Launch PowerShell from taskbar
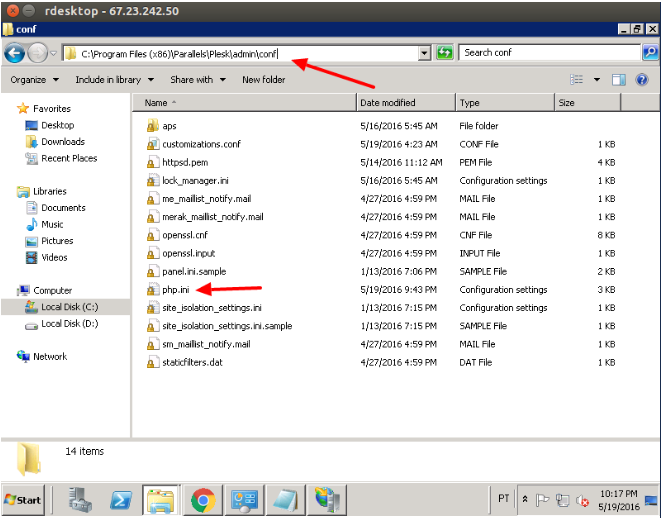The width and height of the screenshot is (662, 518). 121,500
